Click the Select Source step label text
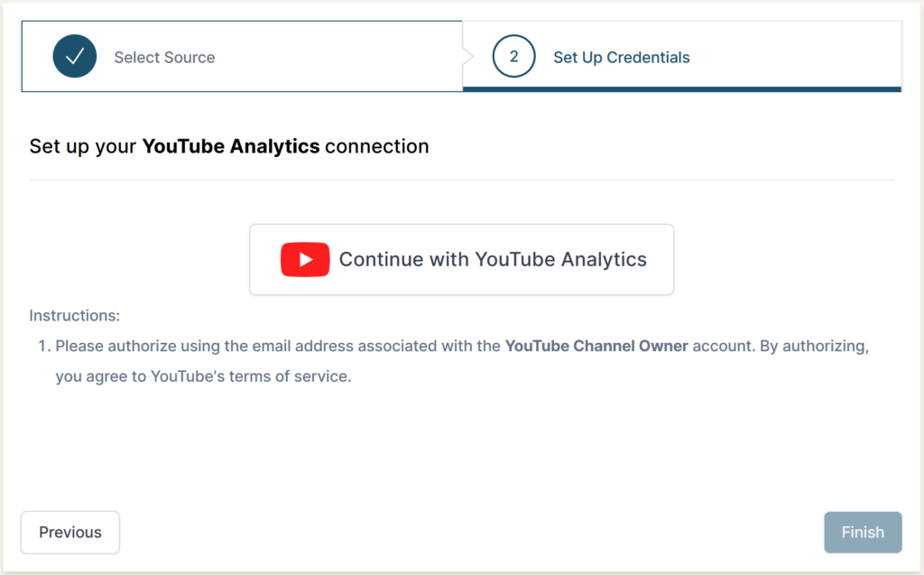The image size is (924, 575). click(x=164, y=56)
